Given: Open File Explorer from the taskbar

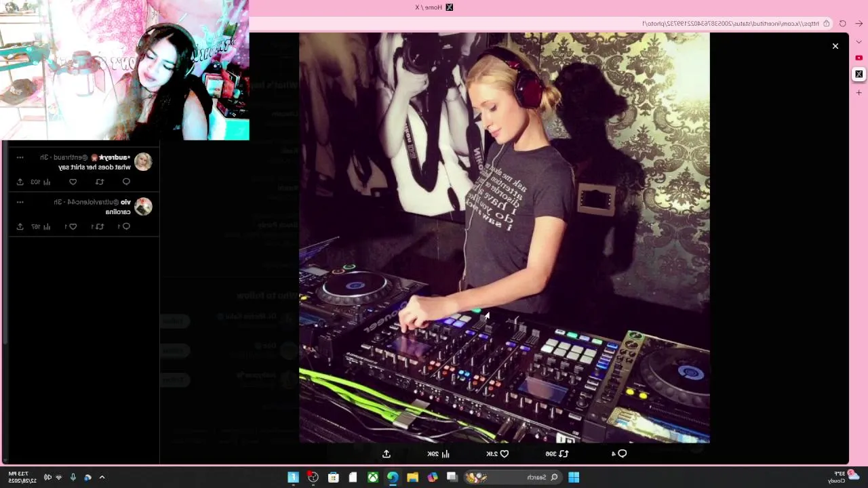Looking at the screenshot, I should pyautogui.click(x=412, y=477).
